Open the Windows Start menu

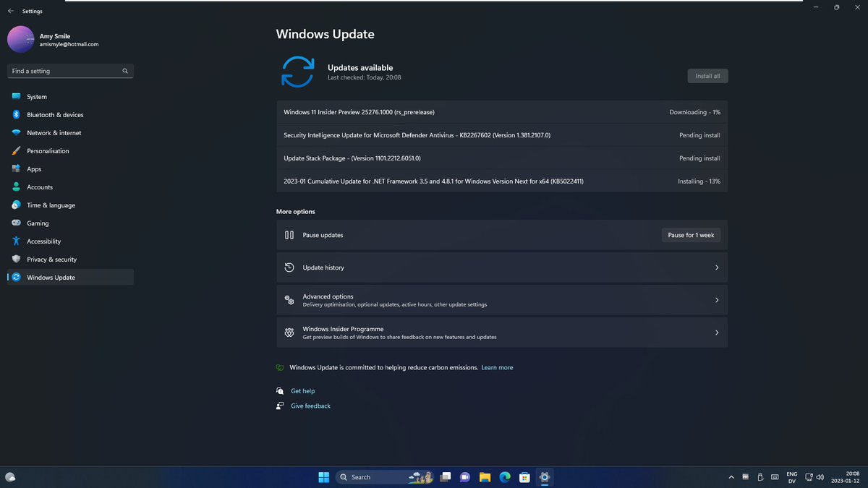tap(323, 477)
